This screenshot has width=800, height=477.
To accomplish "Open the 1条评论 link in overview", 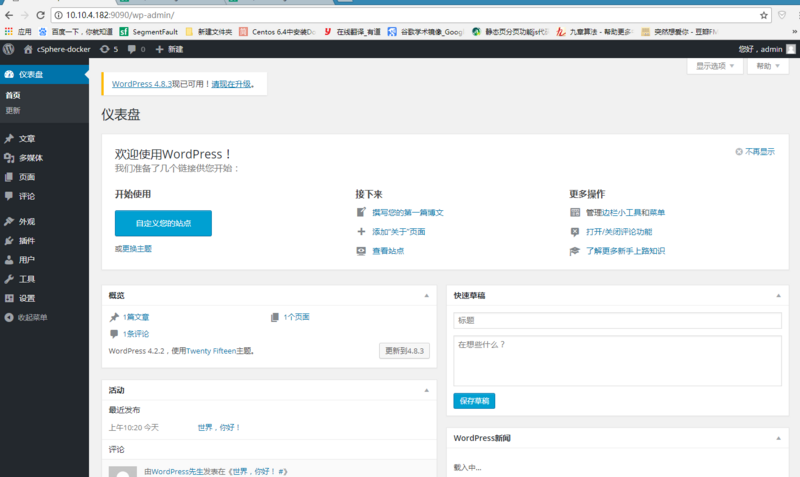I will pyautogui.click(x=136, y=334).
